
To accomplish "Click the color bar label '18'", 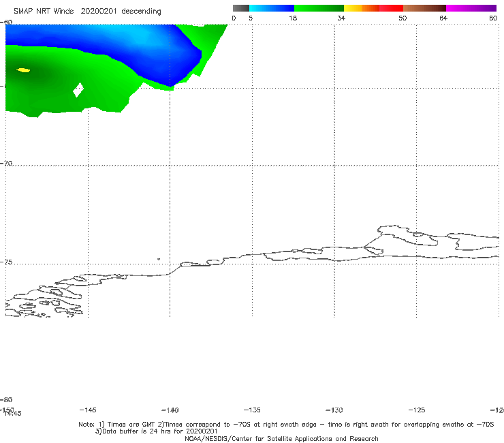I will pos(293,18).
